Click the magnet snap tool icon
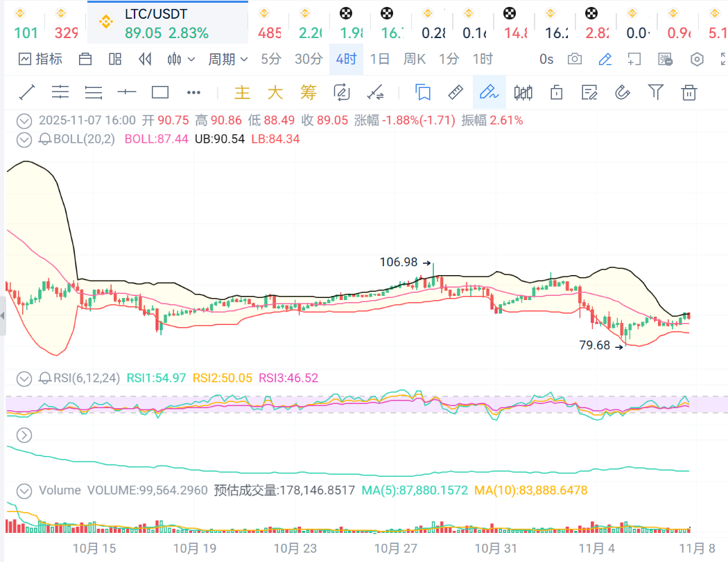 [622, 92]
